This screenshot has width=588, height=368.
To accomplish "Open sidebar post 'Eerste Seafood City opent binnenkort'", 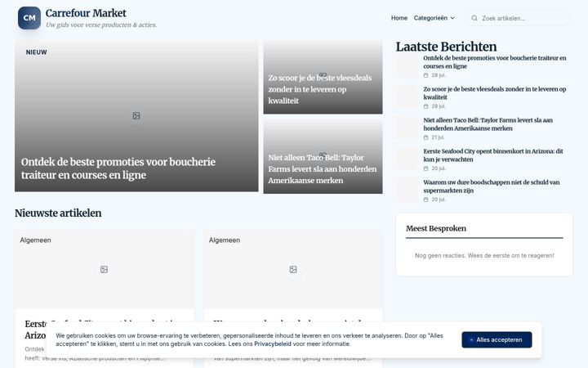I will (x=493, y=155).
